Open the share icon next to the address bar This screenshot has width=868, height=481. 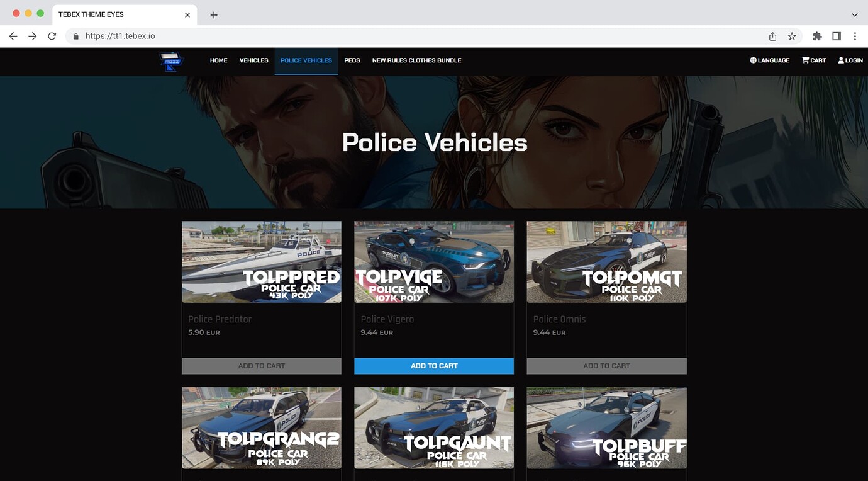(772, 36)
